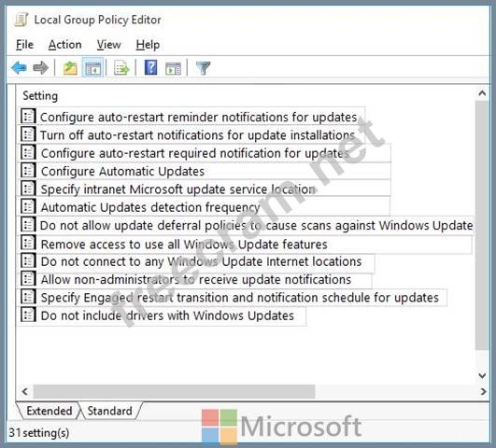Click the Up one level folder icon
Screen dimensions: 496x448
point(70,68)
